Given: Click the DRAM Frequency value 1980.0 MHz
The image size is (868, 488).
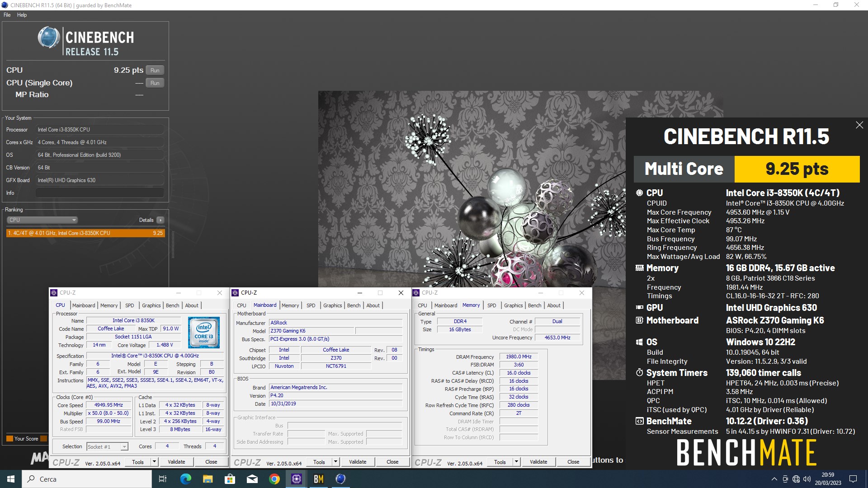Looking at the screenshot, I should click(519, 357).
